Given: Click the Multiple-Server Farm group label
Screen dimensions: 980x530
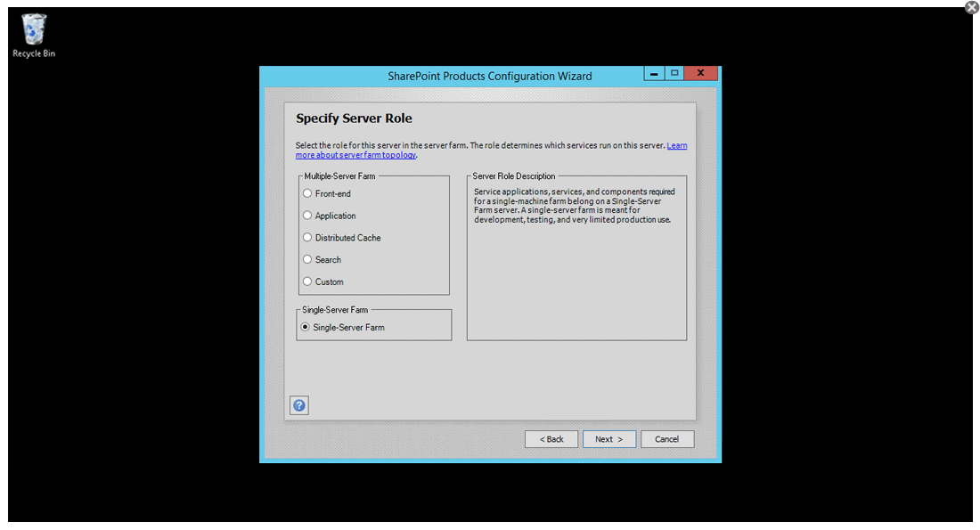Looking at the screenshot, I should tap(339, 176).
